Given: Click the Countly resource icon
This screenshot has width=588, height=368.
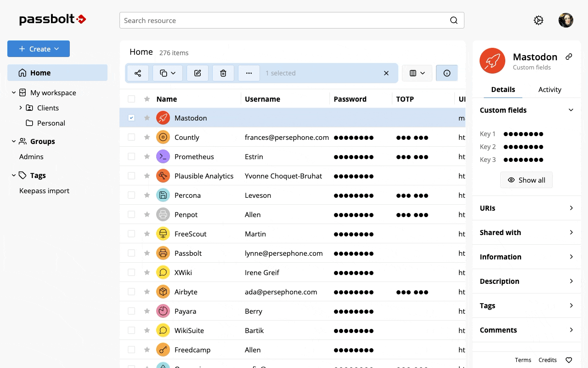Looking at the screenshot, I should (x=163, y=137).
